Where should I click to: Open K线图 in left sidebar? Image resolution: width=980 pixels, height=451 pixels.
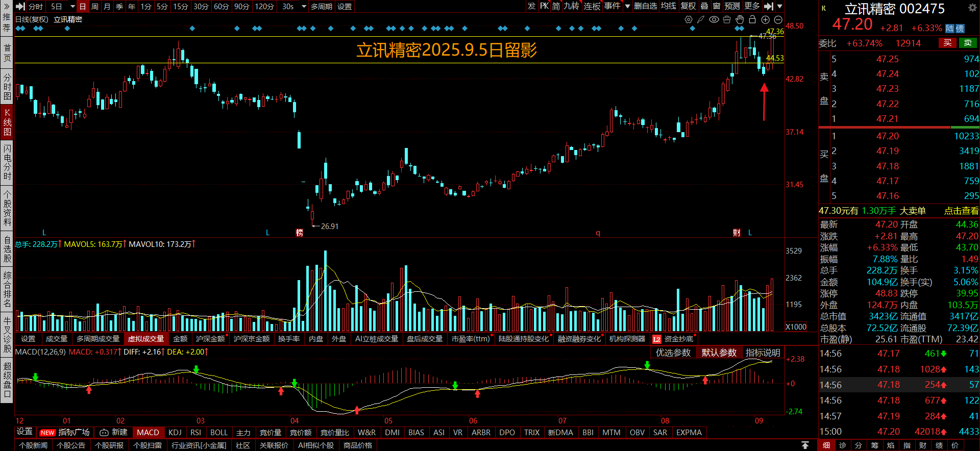point(7,122)
